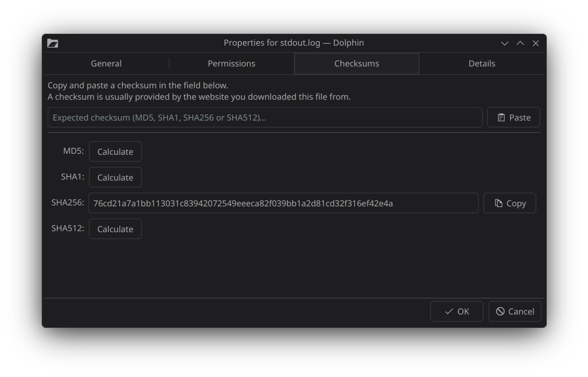The width and height of the screenshot is (588, 377).
Task: Confirm the dialog with OK
Action: pos(456,311)
